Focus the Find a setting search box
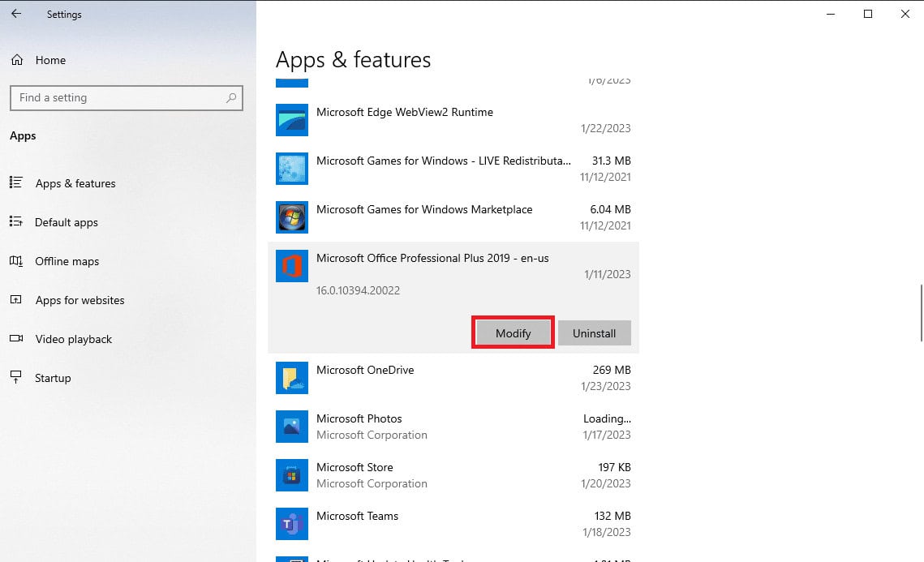Viewport: 924px width, 562px height. [126, 98]
